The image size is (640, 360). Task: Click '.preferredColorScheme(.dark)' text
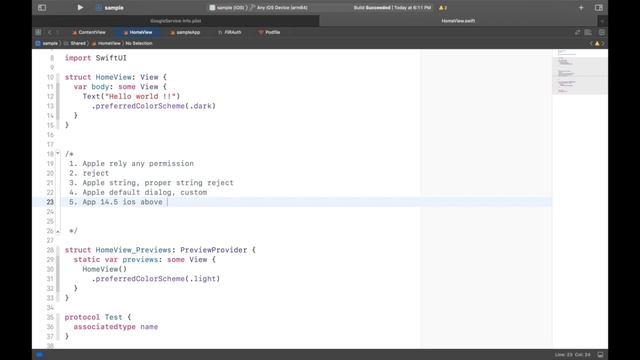coord(153,106)
